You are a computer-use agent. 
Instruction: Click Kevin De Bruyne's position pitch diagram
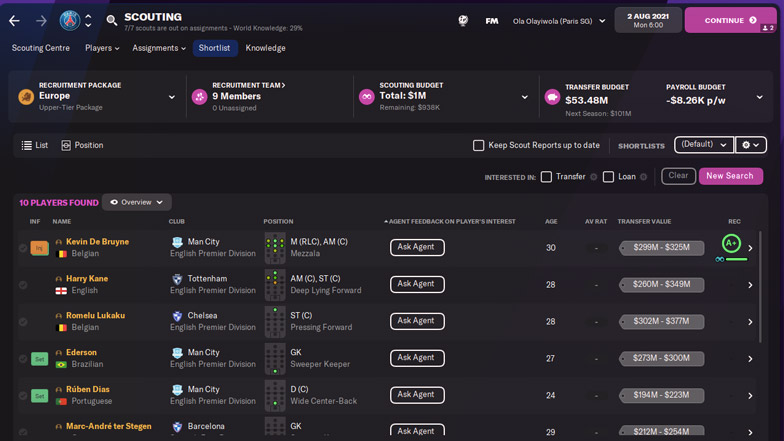(x=275, y=248)
